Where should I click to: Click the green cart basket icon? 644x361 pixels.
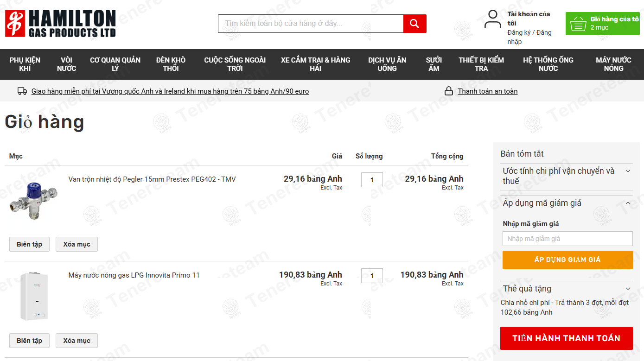click(x=578, y=24)
